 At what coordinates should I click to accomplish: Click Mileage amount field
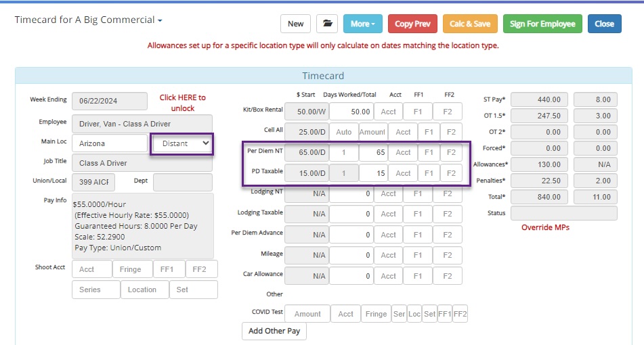click(x=351, y=255)
